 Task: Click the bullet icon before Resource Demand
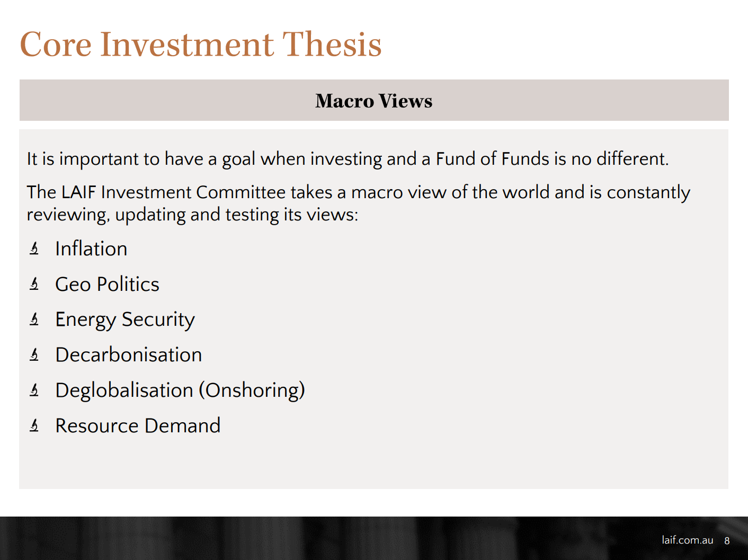tap(34, 425)
